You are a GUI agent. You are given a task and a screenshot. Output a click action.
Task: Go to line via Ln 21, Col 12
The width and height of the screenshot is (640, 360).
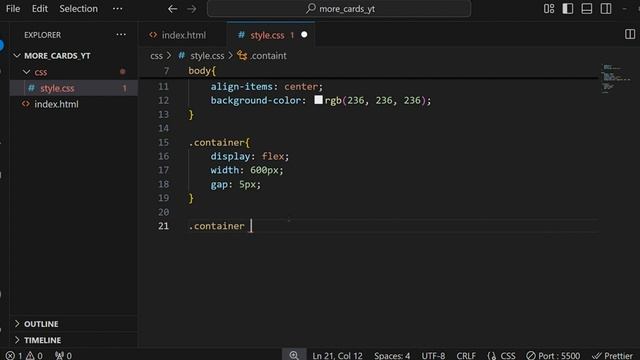337,356
